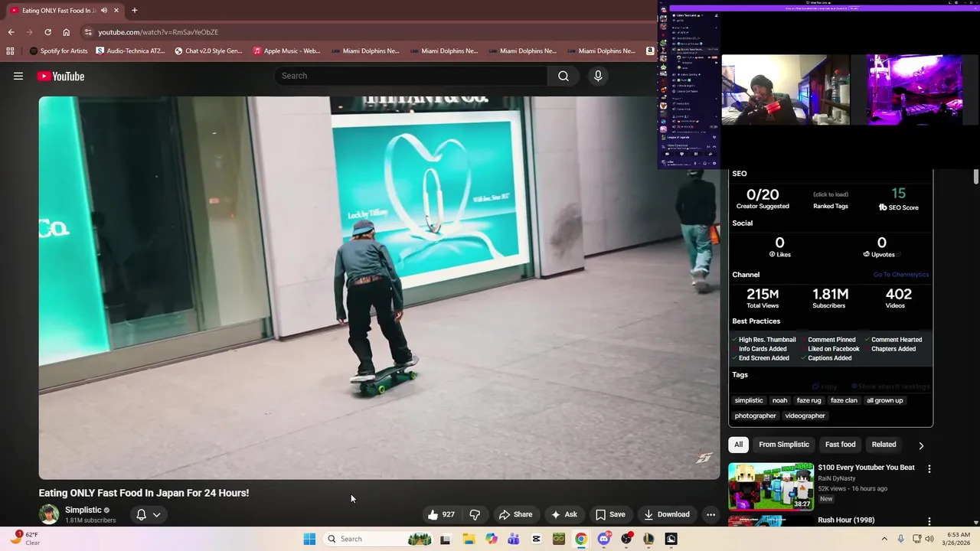Open a new Chrome tab
The image size is (980, 551).
[x=134, y=11]
